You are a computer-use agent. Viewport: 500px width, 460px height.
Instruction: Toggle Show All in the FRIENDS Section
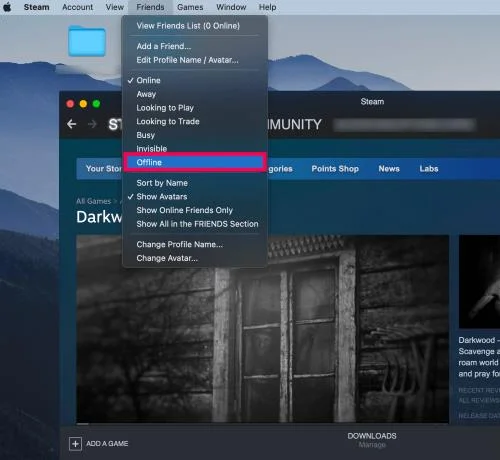click(x=195, y=224)
